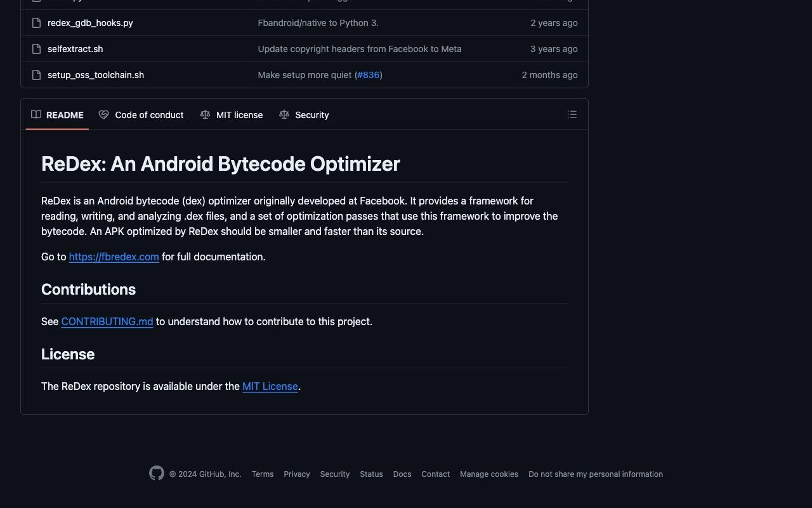Click file icon beside redex_gdb_hooks.py
Viewport: 812px width, 508px height.
(x=37, y=23)
